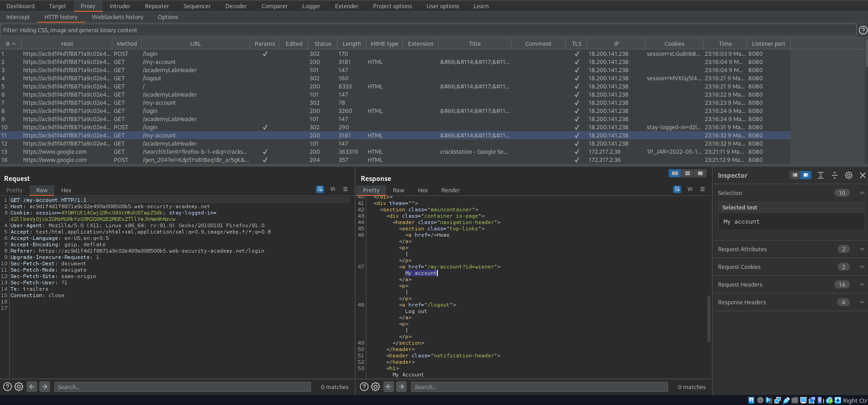Go to next match in Request search
868x405 pixels.
[44, 386]
